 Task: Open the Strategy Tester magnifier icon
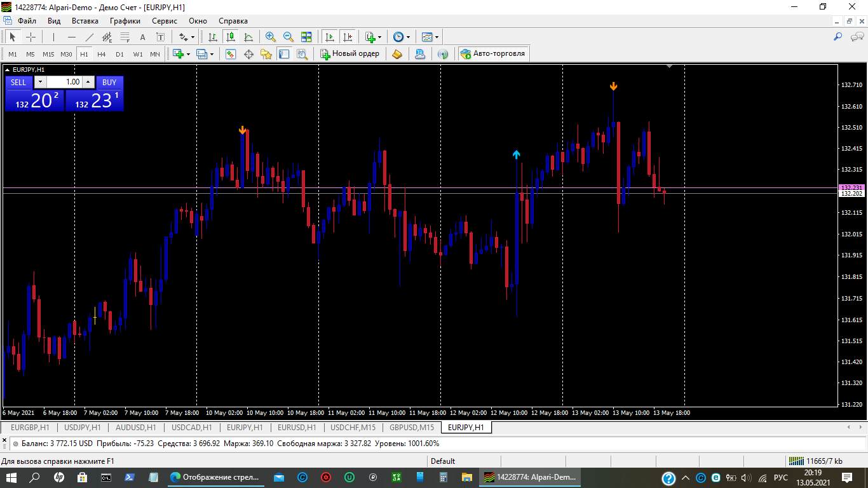pos(302,54)
